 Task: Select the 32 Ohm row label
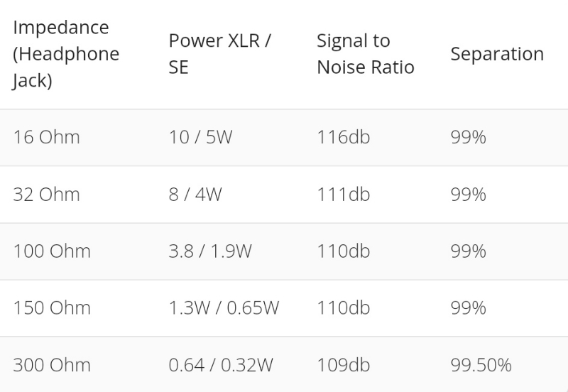(x=46, y=195)
